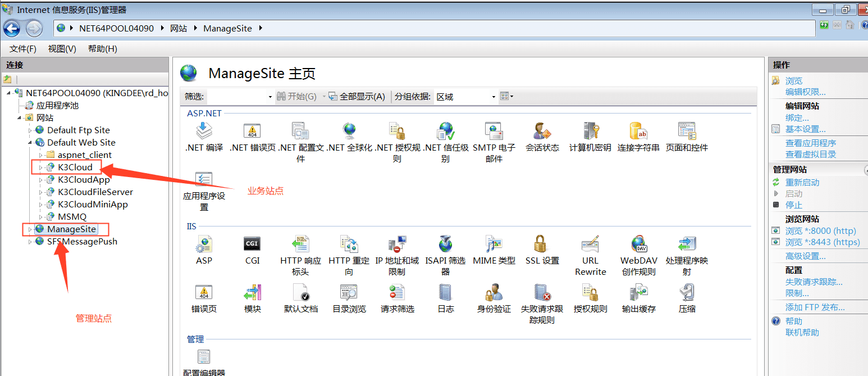Open the WebDAV 创作规则 icon
This screenshot has height=376, width=868.
tap(638, 244)
